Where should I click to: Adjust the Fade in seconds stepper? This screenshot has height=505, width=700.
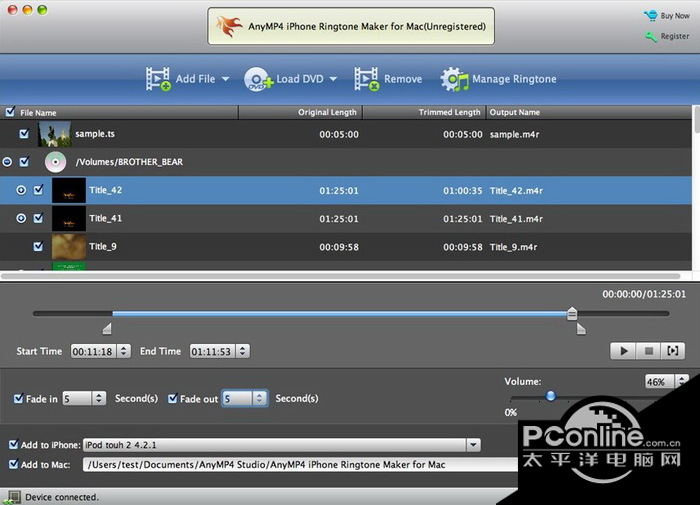[99, 398]
